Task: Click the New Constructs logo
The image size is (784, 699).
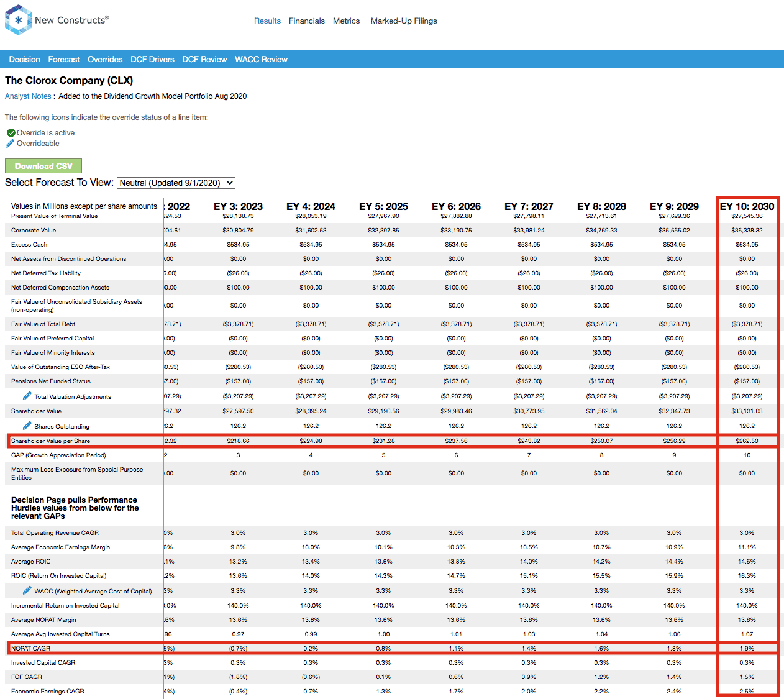Action: [57, 20]
